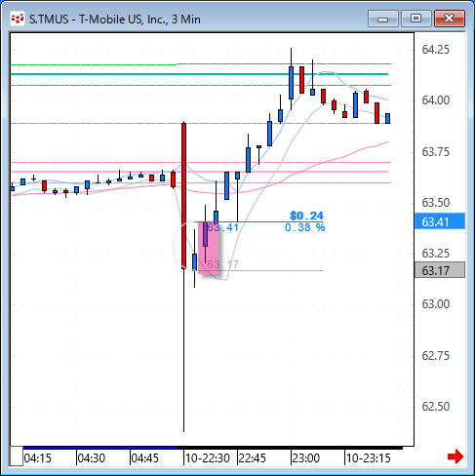
Task: Click the 63.17 gray price label
Action: [x=440, y=270]
